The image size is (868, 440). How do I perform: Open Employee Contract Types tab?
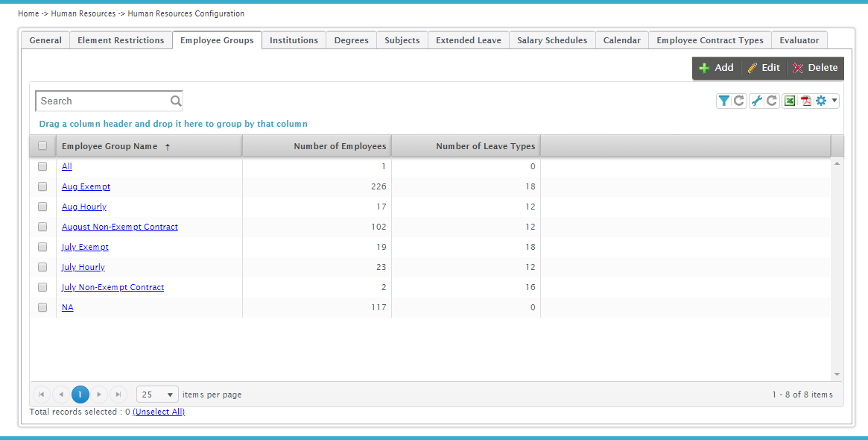(x=710, y=40)
